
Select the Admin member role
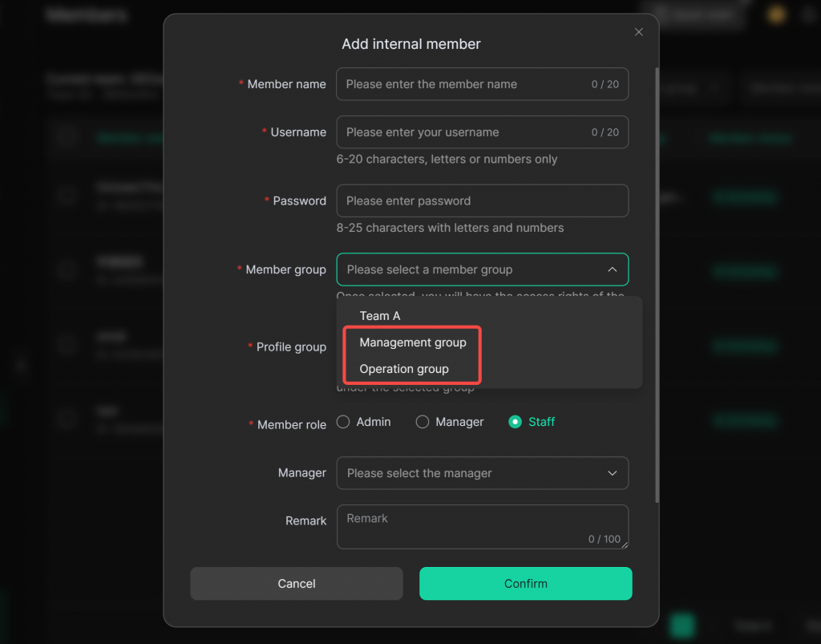point(343,422)
